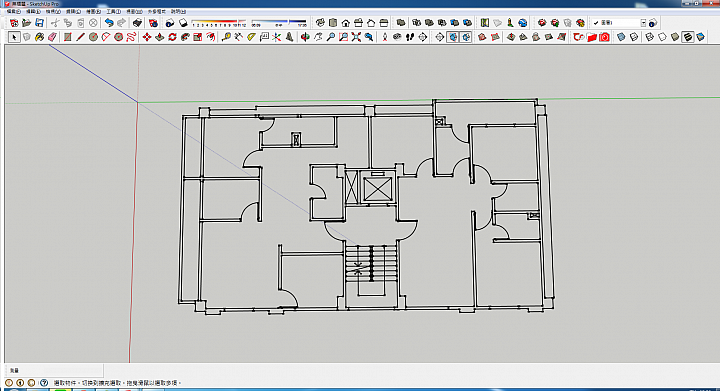Open the Draw menu
Screen dimensions: 720x391
pos(93,11)
